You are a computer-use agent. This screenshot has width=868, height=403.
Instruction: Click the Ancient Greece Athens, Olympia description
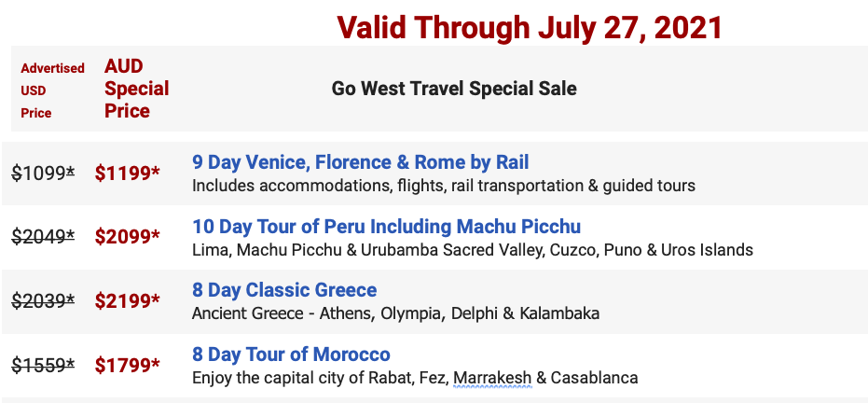[x=395, y=313]
